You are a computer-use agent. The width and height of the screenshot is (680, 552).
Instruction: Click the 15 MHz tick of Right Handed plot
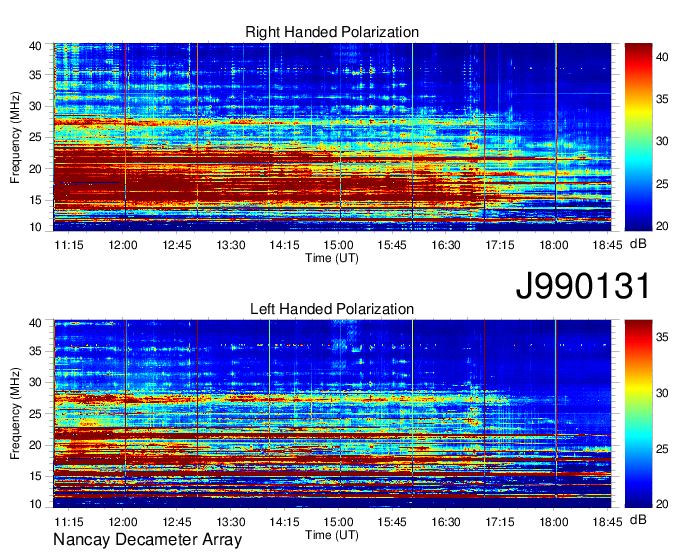[35, 200]
